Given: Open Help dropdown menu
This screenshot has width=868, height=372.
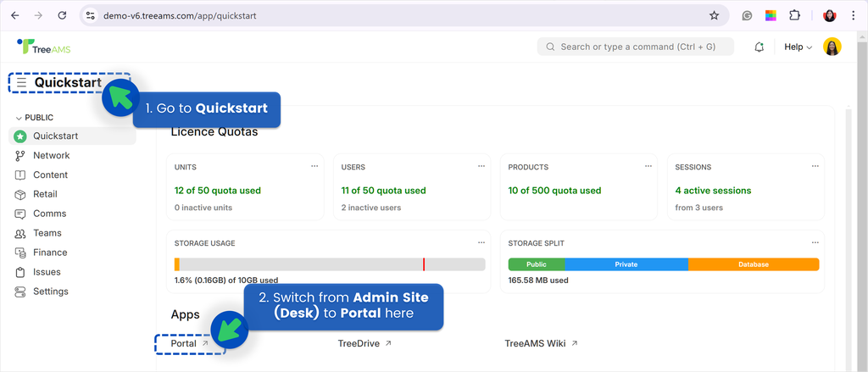Looking at the screenshot, I should point(798,47).
